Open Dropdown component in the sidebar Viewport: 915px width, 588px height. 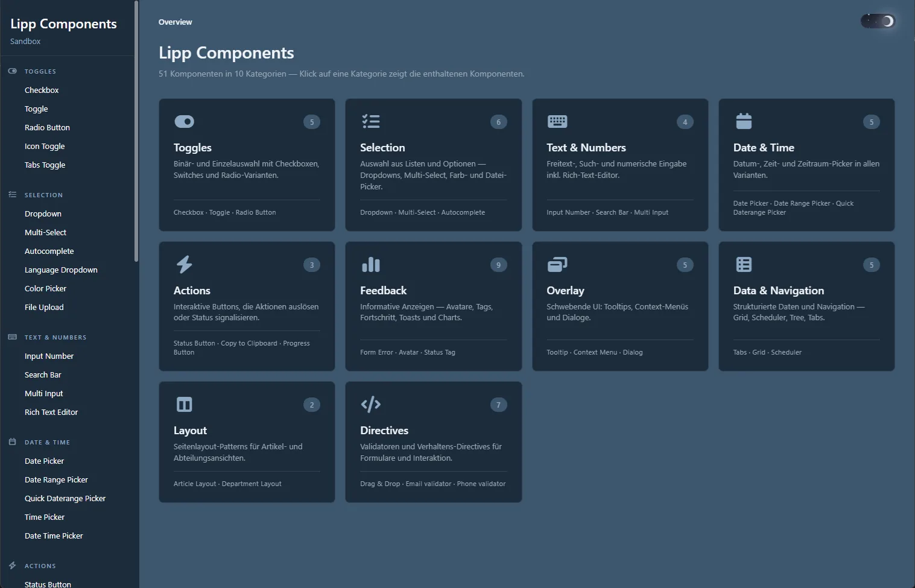43,213
